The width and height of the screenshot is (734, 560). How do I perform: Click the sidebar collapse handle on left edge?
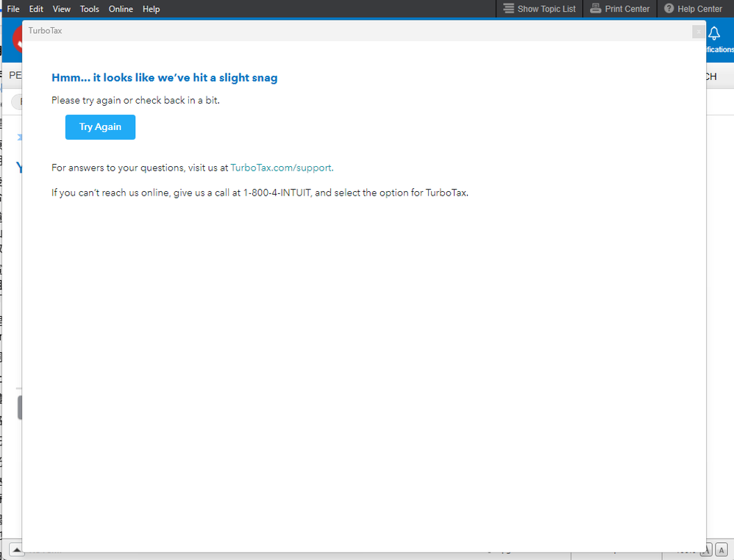click(18, 407)
